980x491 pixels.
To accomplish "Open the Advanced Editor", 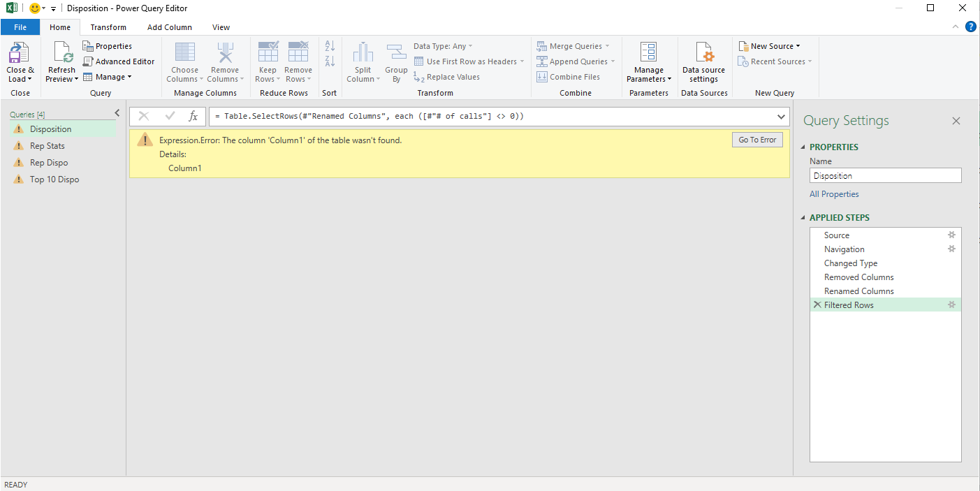I will click(119, 61).
